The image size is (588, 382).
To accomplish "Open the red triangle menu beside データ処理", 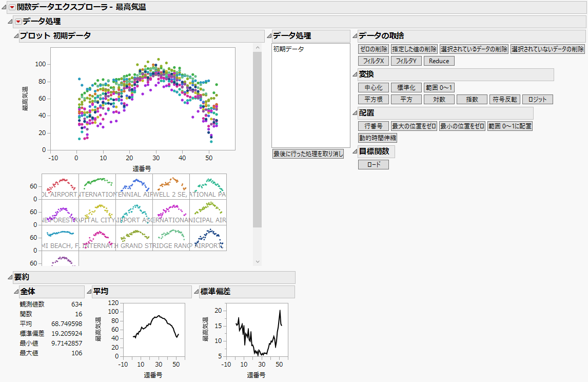I will (18, 22).
